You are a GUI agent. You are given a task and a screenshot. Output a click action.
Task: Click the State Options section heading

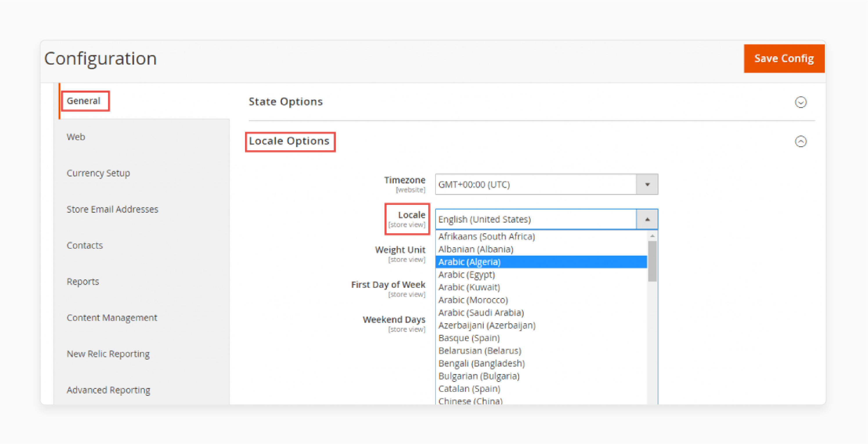[286, 102]
